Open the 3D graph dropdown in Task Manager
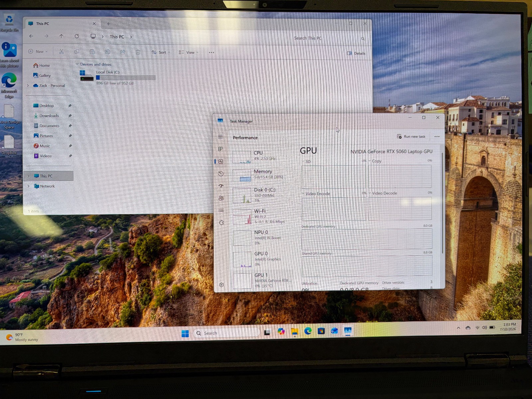 pos(303,161)
